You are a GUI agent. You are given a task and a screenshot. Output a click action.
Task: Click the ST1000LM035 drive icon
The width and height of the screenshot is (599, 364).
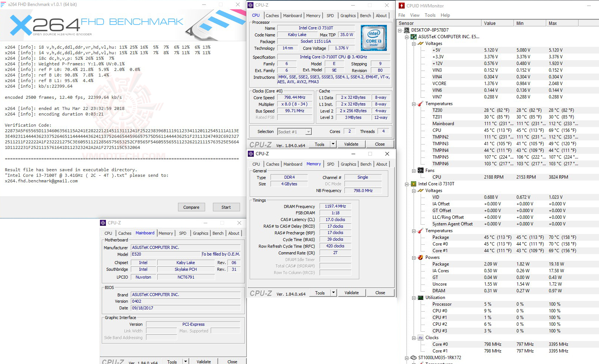tap(413, 358)
